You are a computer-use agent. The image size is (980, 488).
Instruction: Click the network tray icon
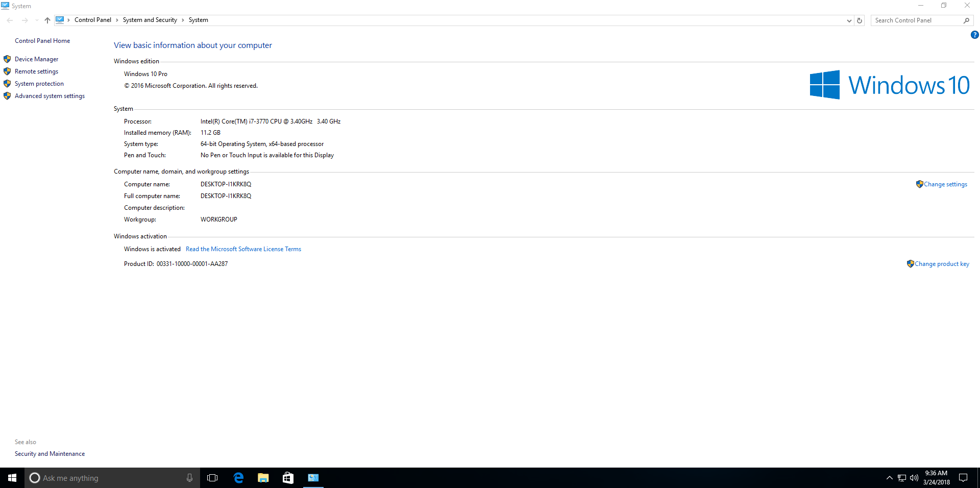tap(902, 478)
